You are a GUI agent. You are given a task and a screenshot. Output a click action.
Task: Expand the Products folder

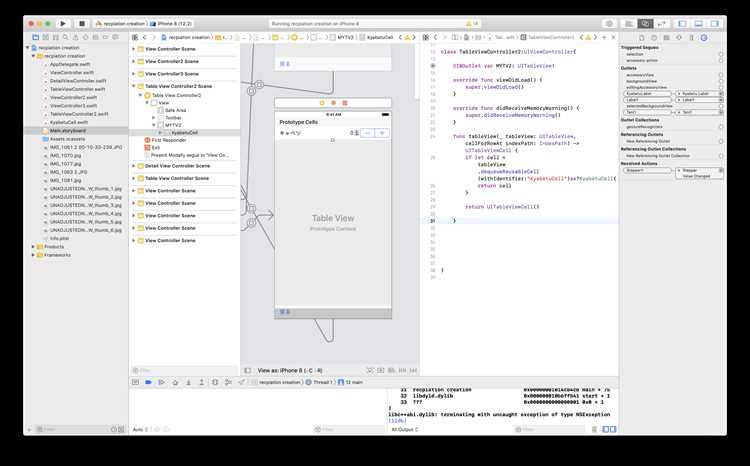[x=33, y=247]
